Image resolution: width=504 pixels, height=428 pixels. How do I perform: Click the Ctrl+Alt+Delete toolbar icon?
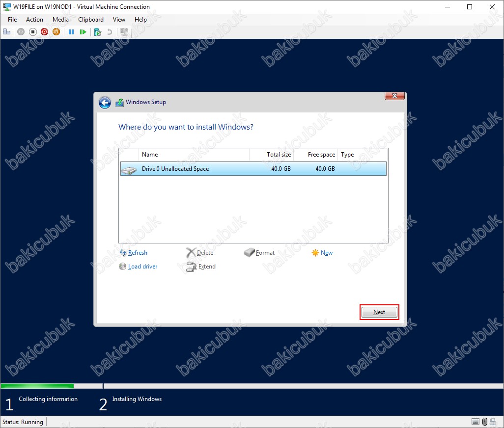[x=7, y=32]
